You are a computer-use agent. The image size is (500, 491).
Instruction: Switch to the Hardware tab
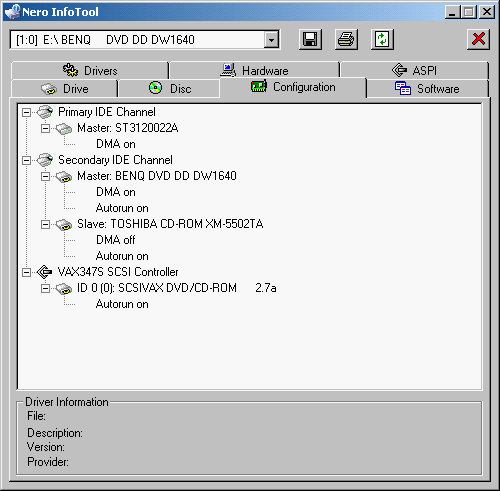tap(255, 70)
